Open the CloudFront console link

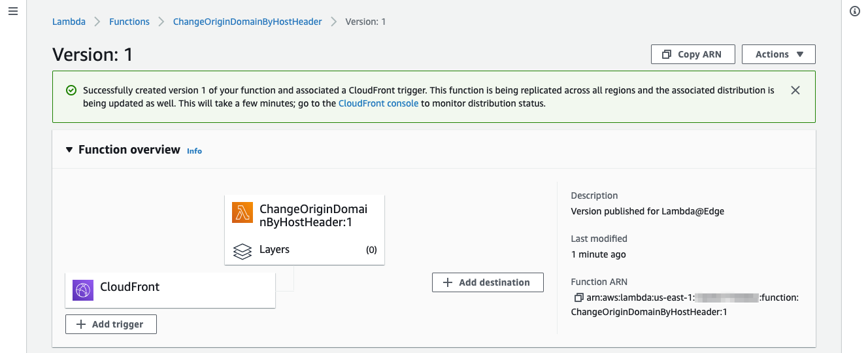coord(378,103)
